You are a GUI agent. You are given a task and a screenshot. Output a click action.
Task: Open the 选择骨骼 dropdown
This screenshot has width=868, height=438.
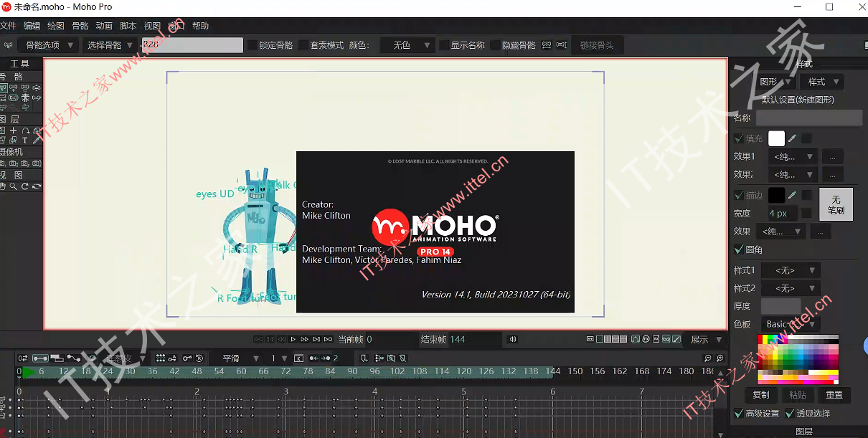(x=110, y=45)
